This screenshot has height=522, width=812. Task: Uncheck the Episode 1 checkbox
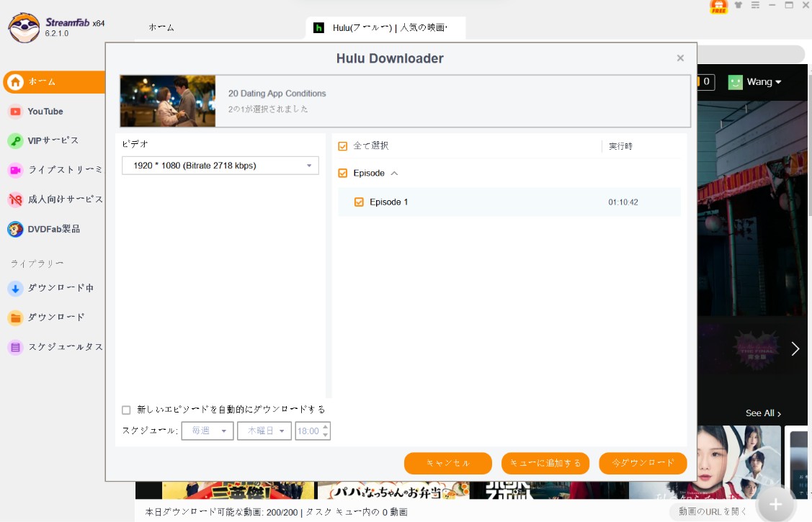pos(359,202)
